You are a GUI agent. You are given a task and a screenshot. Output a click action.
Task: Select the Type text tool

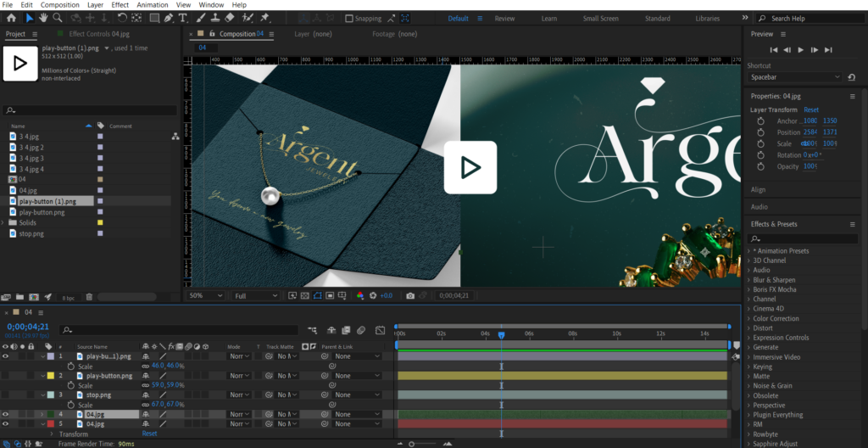183,19
